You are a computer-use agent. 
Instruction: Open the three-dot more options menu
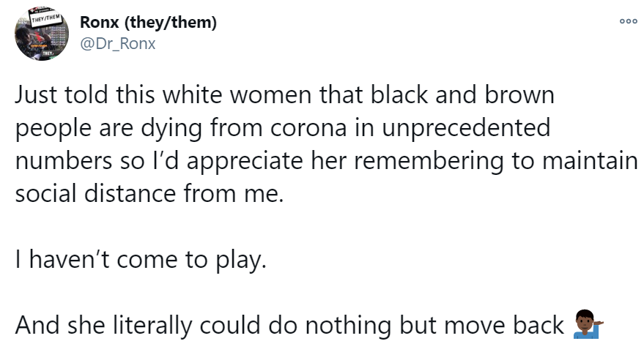point(629,21)
